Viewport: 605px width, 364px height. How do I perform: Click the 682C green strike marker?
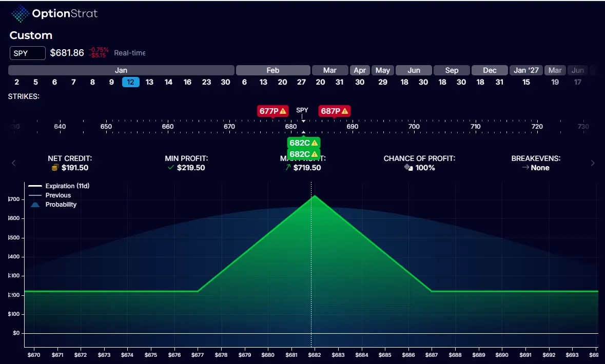coord(303,143)
